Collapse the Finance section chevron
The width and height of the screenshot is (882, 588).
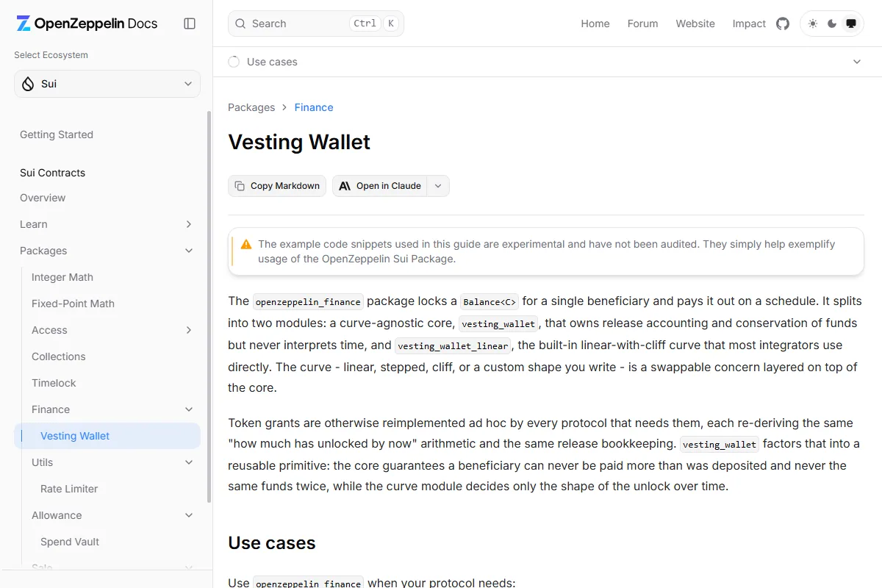[189, 409]
